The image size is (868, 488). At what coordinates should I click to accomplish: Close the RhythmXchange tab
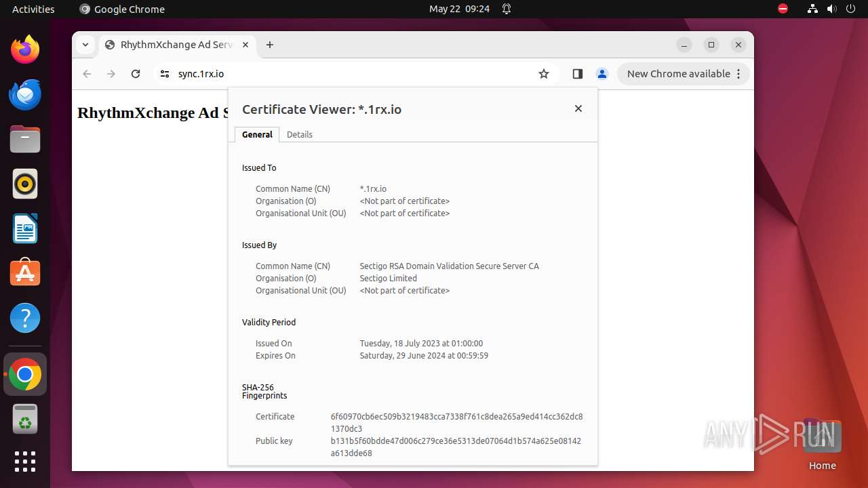coord(245,45)
